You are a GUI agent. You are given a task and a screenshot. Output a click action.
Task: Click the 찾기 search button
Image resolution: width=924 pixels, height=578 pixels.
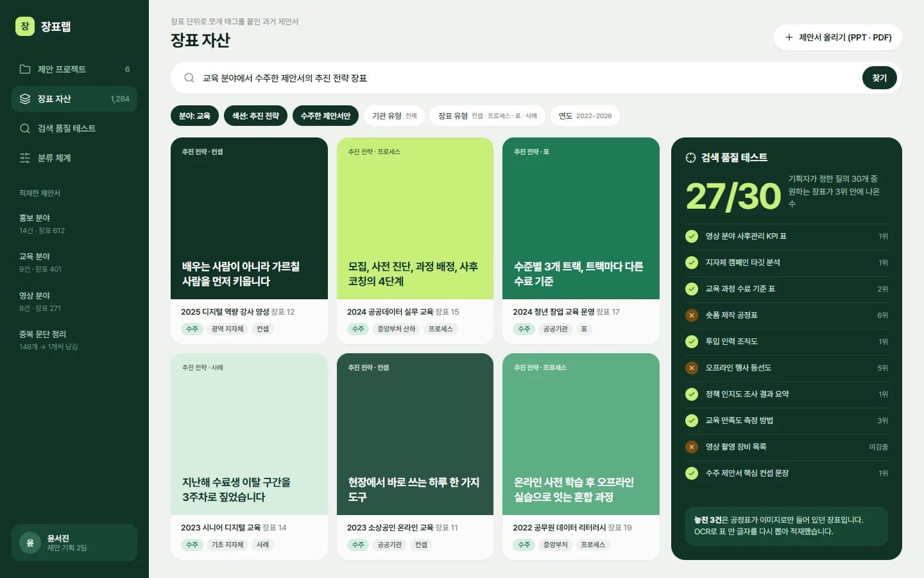[x=879, y=78]
